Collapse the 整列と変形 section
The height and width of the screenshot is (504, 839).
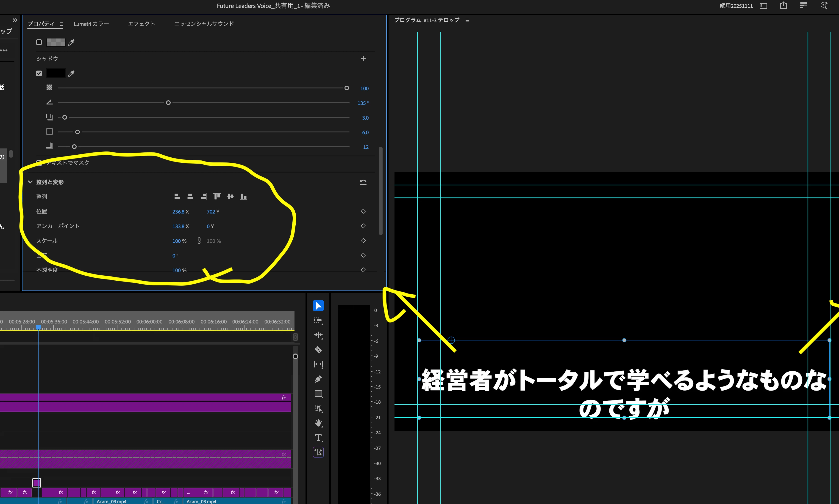[x=30, y=182]
